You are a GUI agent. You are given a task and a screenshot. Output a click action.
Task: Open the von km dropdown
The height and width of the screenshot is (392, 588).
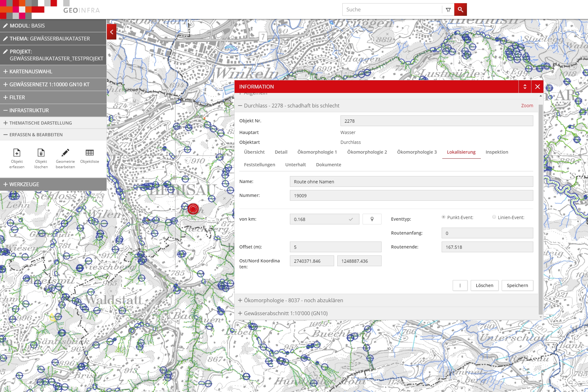tap(324, 219)
